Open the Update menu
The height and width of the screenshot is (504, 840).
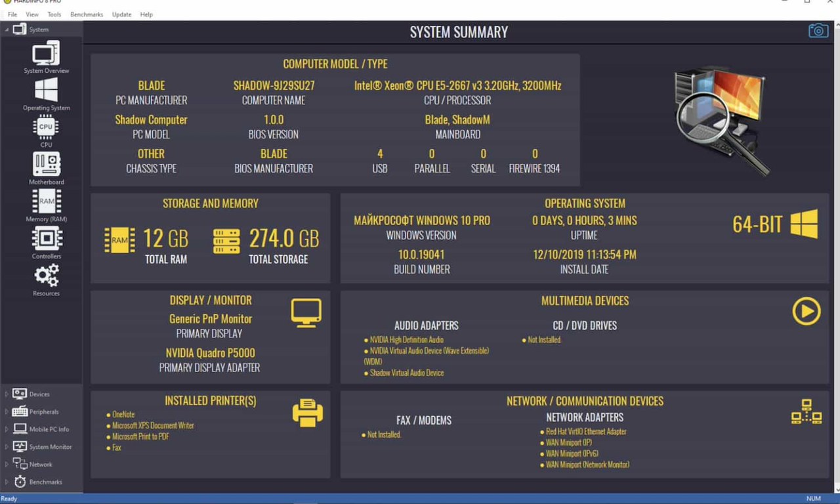click(x=121, y=14)
